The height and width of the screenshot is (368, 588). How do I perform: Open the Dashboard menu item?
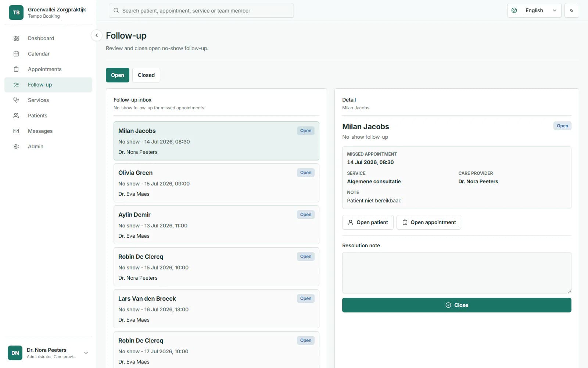coord(48,38)
